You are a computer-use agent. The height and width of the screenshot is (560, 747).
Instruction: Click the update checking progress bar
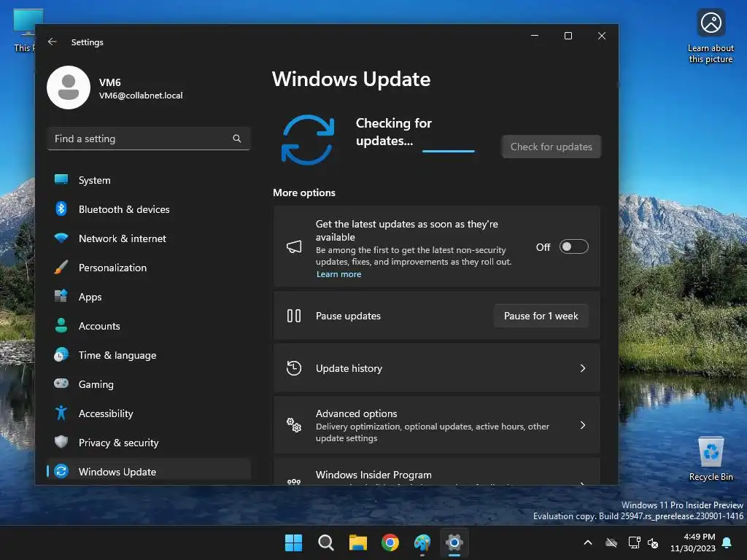tap(449, 151)
